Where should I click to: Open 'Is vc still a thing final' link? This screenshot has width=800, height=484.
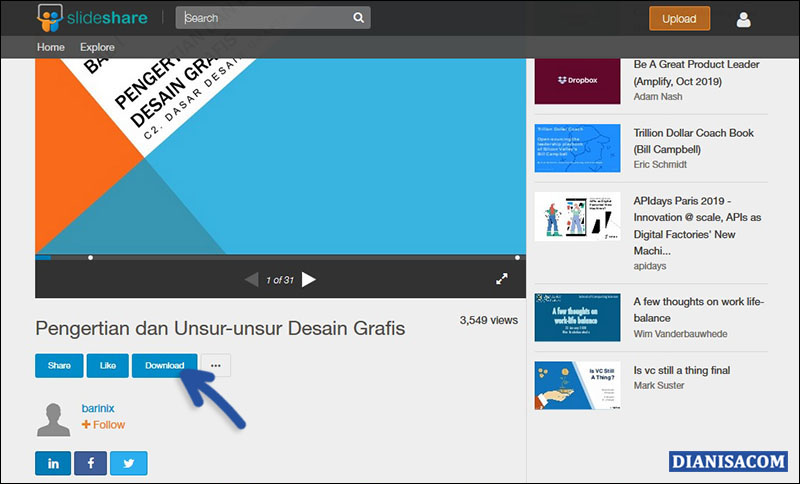pos(682,370)
